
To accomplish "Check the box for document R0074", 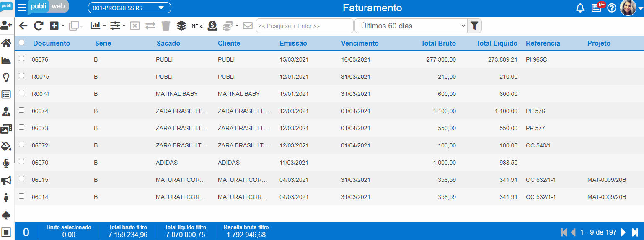I will click(22, 93).
